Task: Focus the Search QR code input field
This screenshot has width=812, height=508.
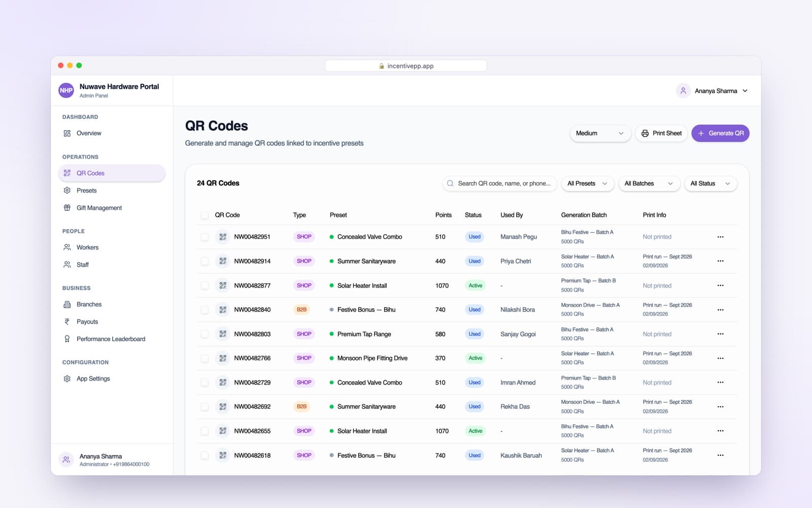Action: pos(500,183)
